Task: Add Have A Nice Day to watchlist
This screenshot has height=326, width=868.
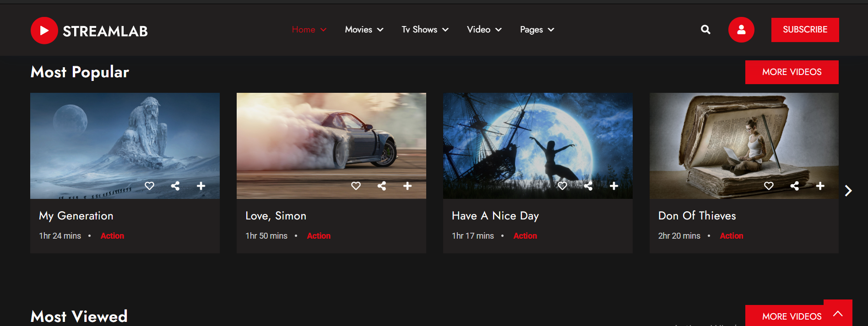Action: 614,186
